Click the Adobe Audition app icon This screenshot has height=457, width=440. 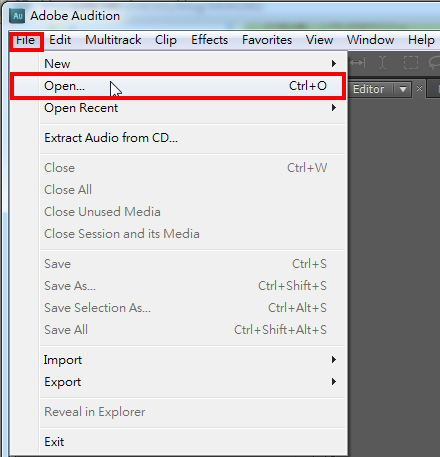[x=17, y=16]
